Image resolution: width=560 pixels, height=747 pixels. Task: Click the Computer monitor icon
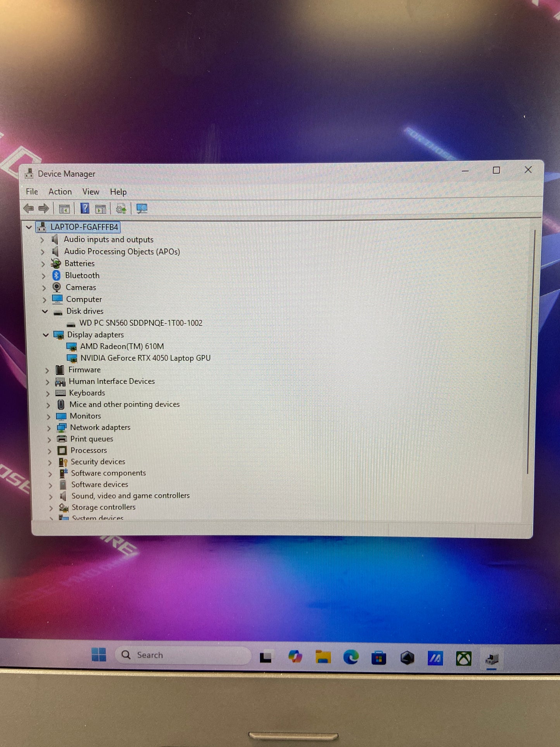(57, 299)
